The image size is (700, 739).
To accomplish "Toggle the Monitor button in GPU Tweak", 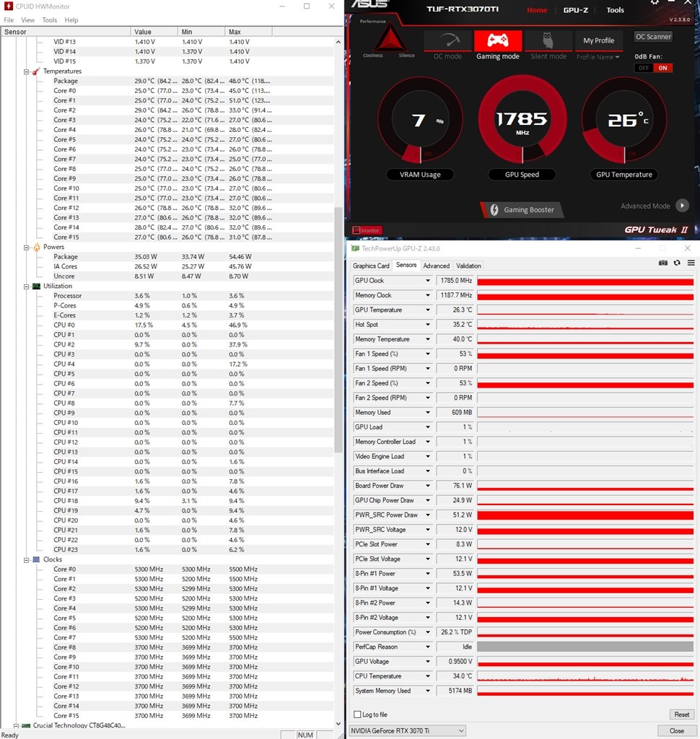I will [x=367, y=230].
